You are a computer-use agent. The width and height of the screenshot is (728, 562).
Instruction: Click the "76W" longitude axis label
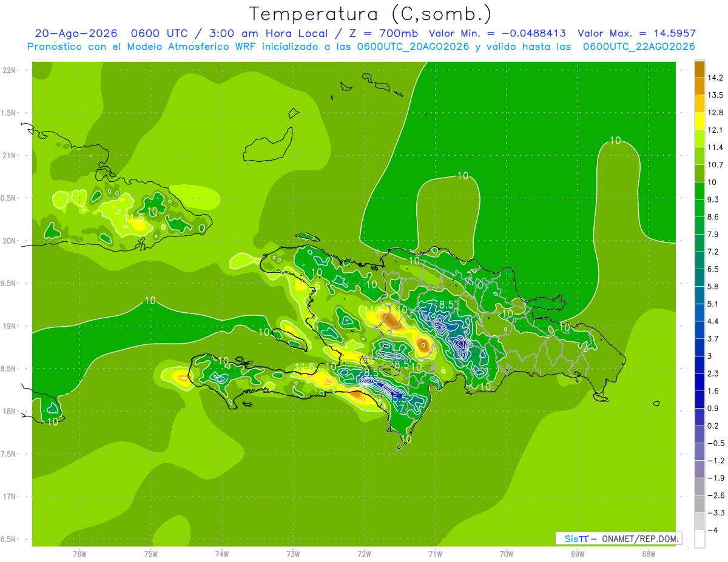pyautogui.click(x=79, y=554)
